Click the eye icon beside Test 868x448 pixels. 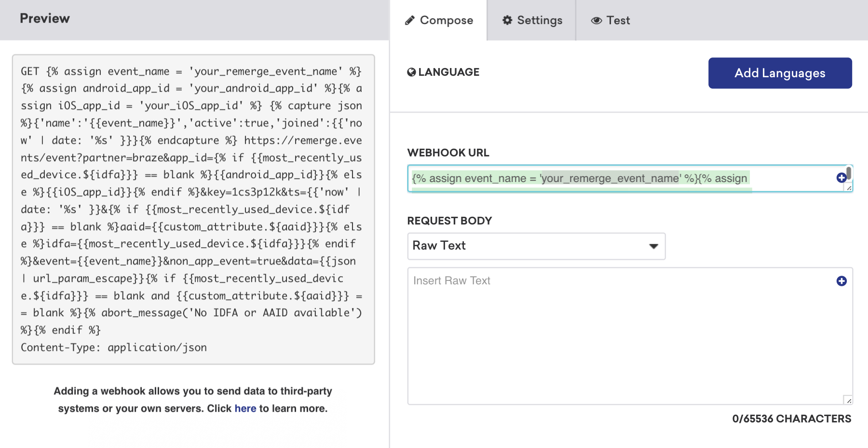596,20
